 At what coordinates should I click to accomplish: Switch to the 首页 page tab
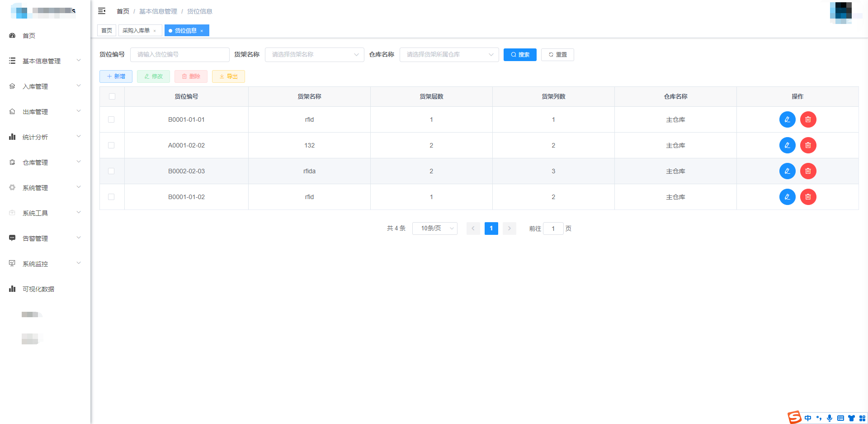point(107,30)
